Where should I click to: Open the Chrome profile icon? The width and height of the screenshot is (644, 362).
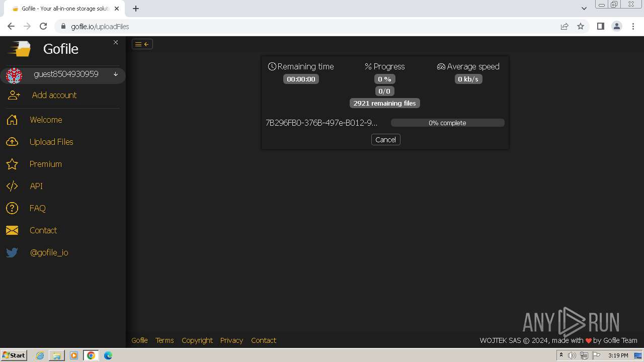[617, 26]
